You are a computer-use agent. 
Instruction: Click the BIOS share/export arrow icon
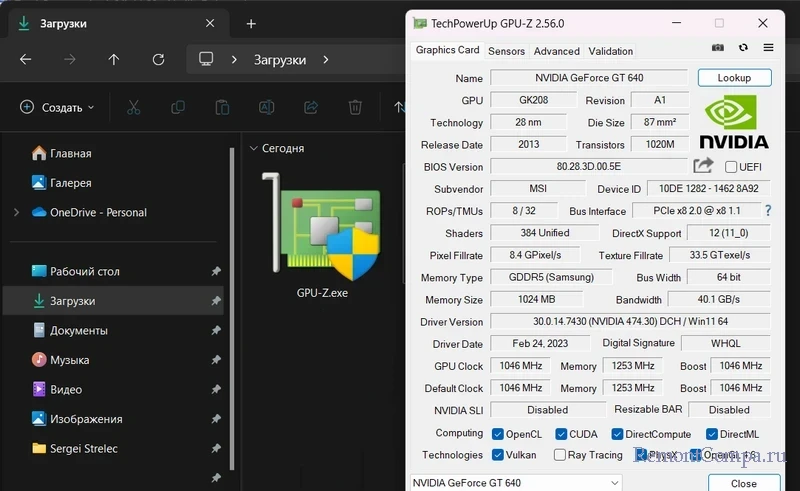(703, 166)
